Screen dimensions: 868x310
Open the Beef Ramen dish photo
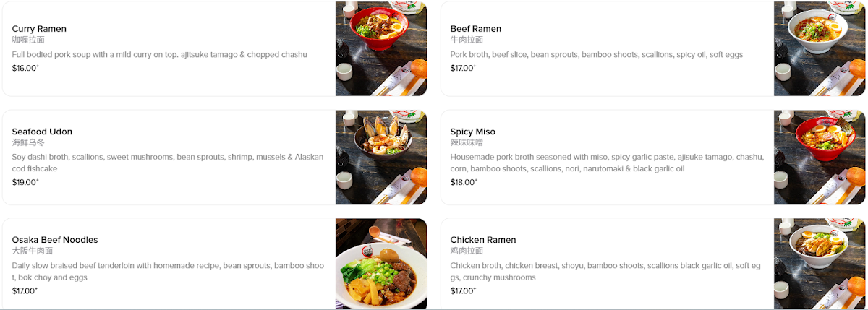(819, 48)
